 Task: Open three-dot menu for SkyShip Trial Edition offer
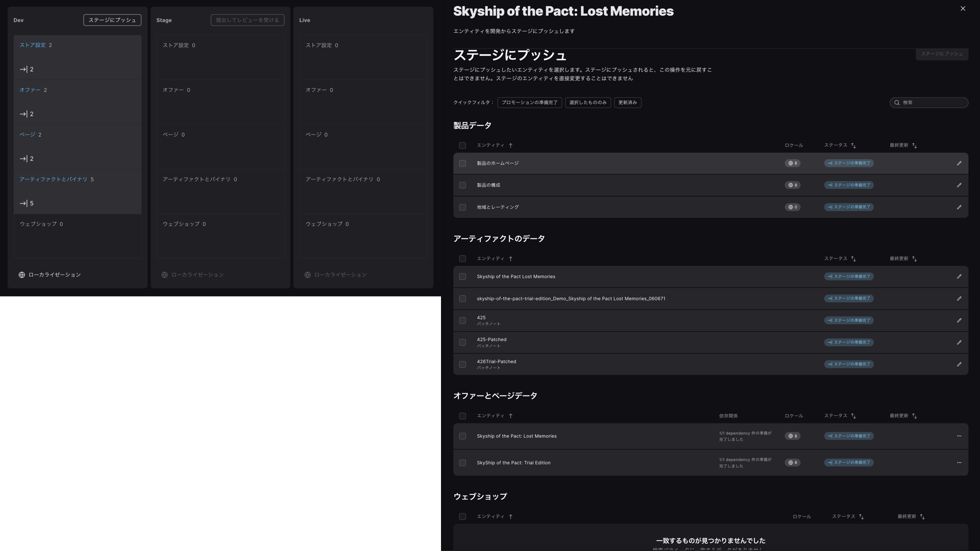tap(959, 463)
